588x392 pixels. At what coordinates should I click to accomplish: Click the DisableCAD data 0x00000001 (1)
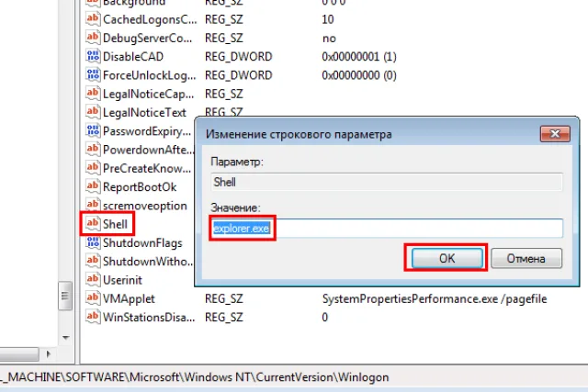tap(359, 57)
